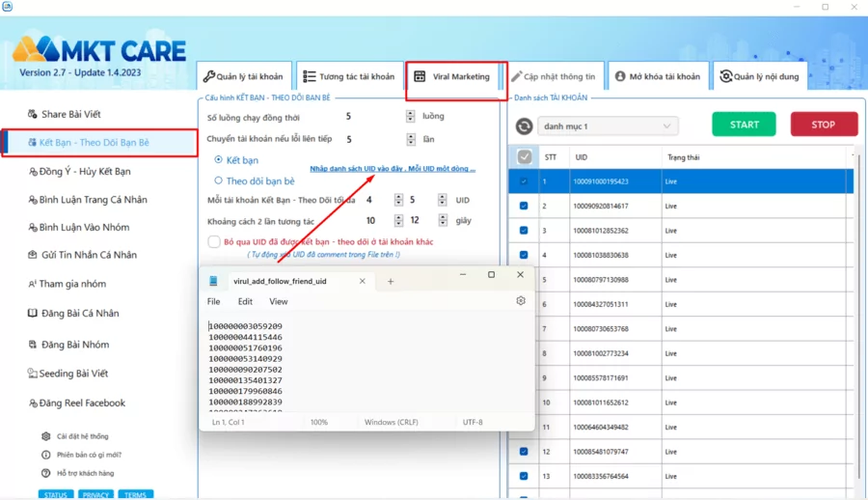Viewport: 868px width, 500px height.
Task: Click the Notepad document icon in tab
Action: (213, 281)
